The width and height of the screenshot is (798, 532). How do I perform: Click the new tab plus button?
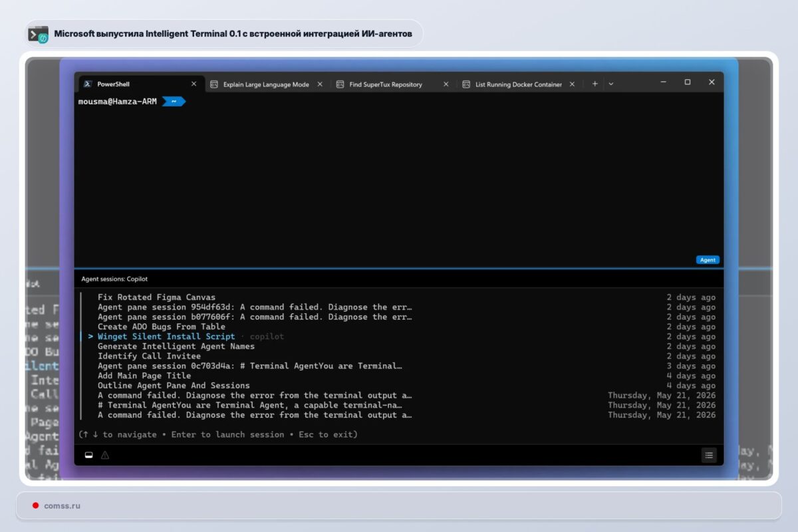(595, 84)
